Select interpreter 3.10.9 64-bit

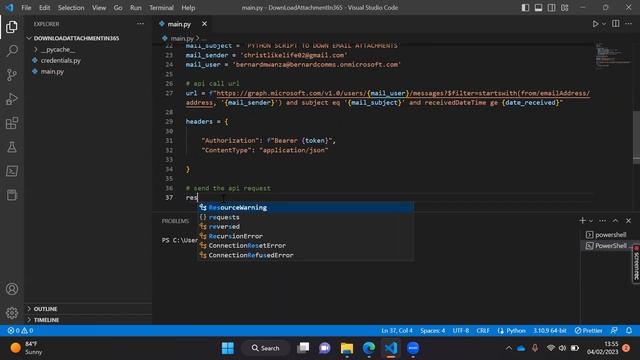coord(550,331)
